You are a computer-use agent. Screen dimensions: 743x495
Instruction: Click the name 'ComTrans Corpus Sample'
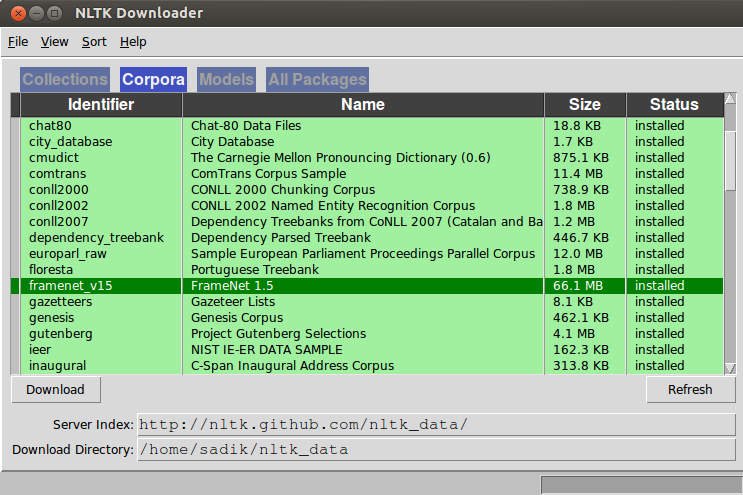pyautogui.click(x=269, y=174)
